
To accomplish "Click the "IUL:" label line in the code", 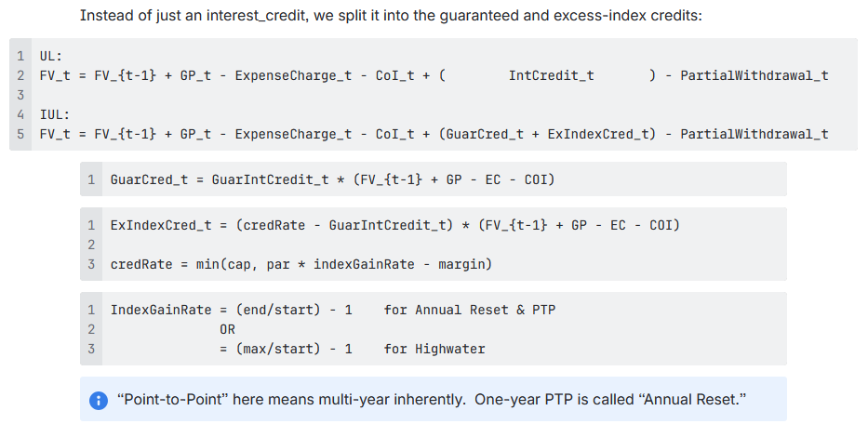I will [x=55, y=114].
